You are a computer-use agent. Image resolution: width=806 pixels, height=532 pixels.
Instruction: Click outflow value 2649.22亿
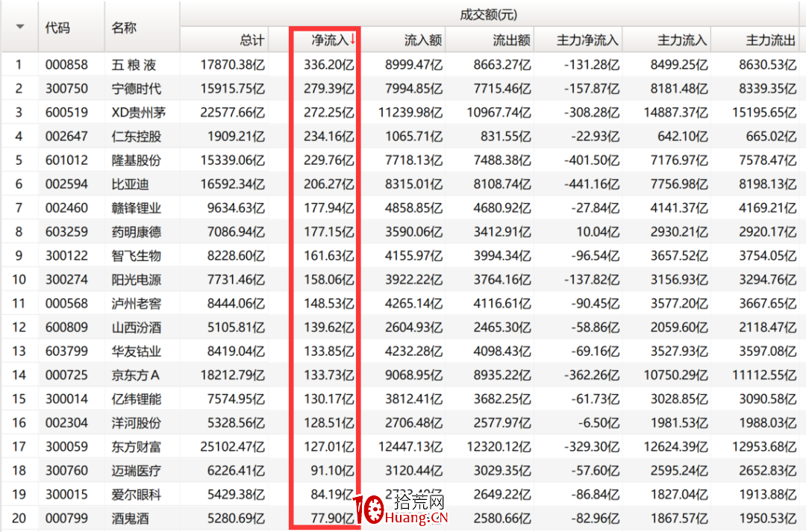[x=502, y=495]
